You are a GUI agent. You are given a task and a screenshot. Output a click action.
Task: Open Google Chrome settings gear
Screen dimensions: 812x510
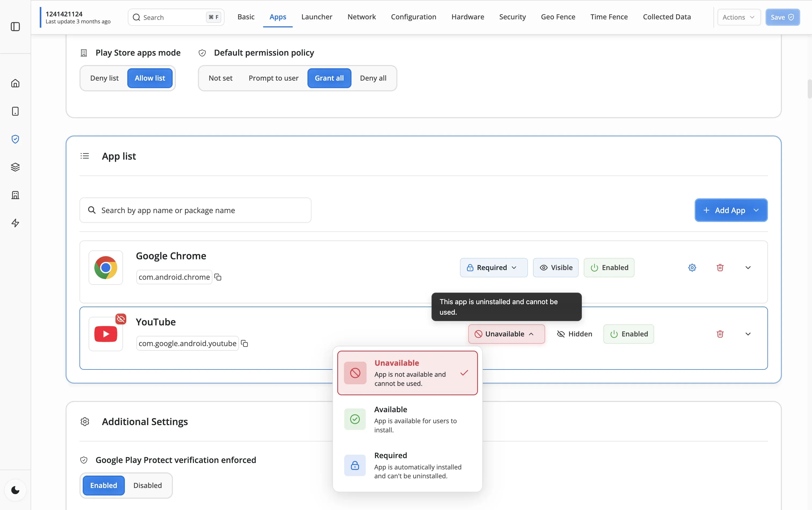(692, 268)
